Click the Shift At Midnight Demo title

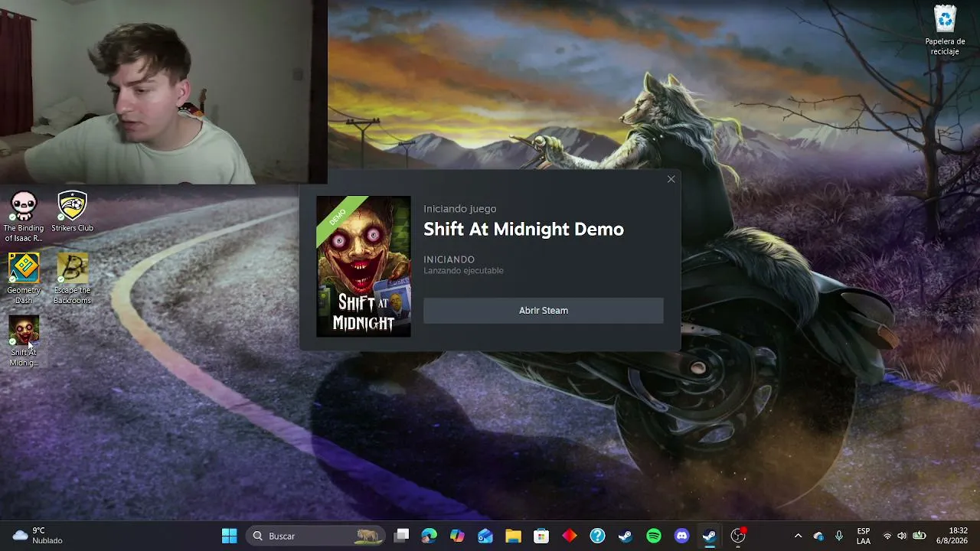click(x=524, y=229)
